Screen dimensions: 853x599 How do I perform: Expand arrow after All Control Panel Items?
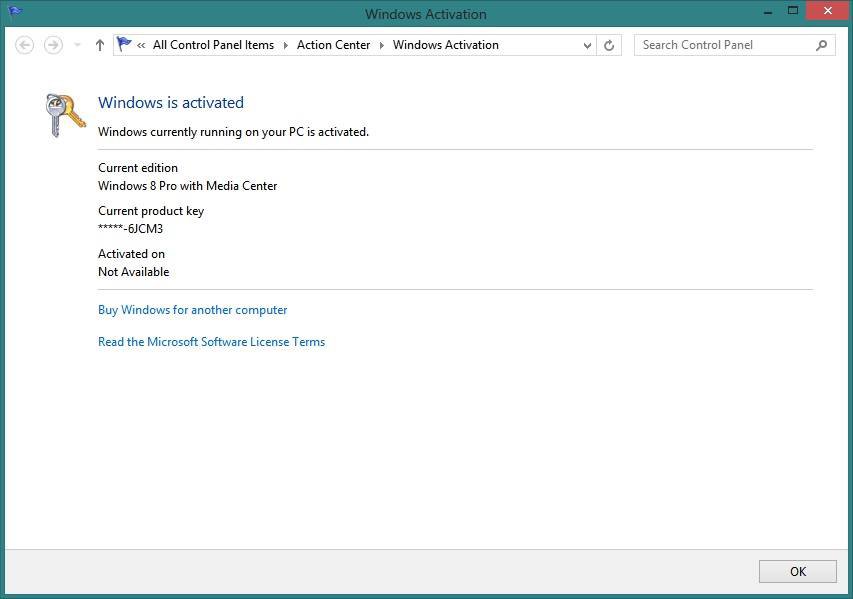[286, 46]
